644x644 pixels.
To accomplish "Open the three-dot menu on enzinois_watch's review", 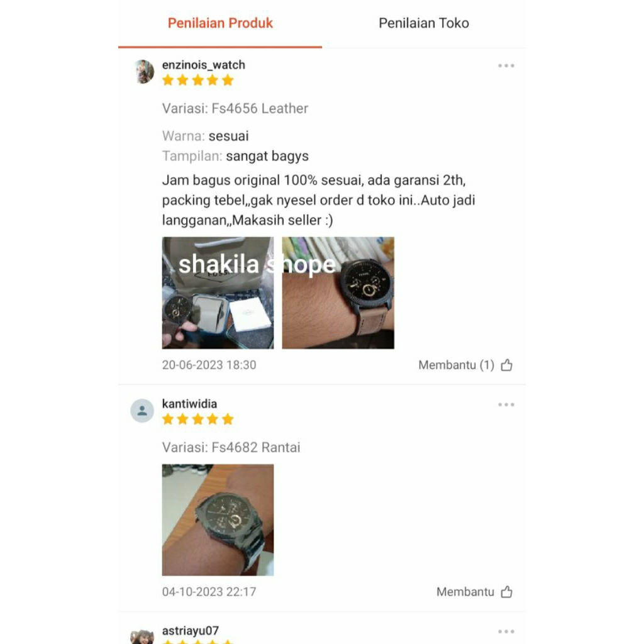I will (506, 65).
